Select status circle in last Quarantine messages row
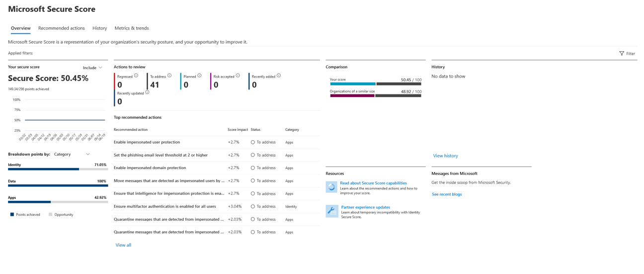 coord(253,232)
